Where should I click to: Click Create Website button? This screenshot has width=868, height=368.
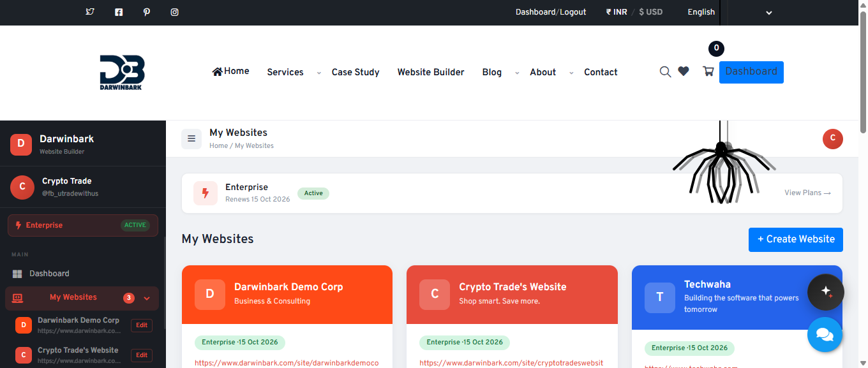(796, 239)
